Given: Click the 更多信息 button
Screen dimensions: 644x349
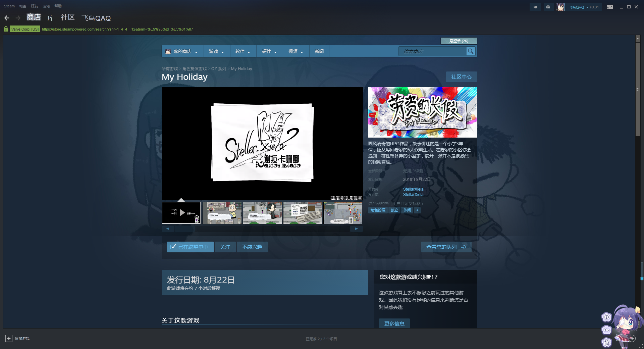Looking at the screenshot, I should 394,323.
